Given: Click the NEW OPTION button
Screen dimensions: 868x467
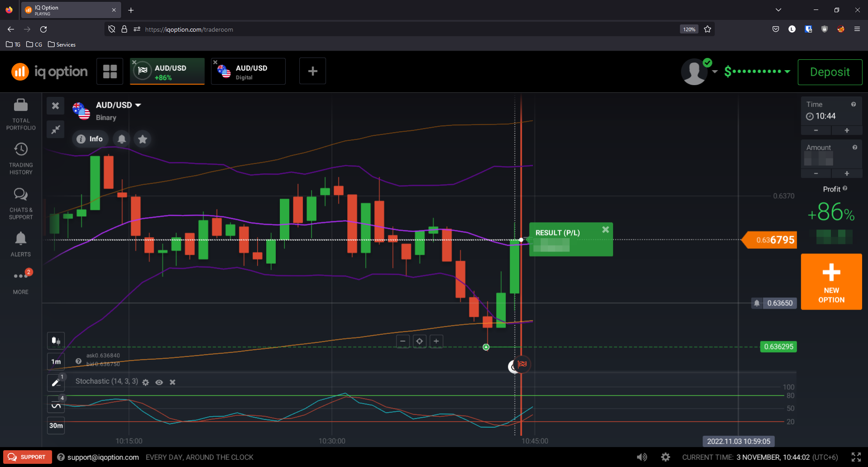Looking at the screenshot, I should click(x=831, y=282).
